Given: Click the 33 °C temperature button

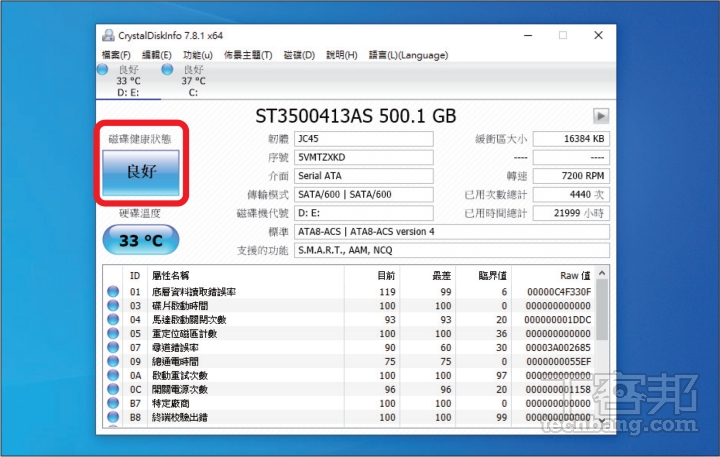Looking at the screenshot, I should pos(141,240).
